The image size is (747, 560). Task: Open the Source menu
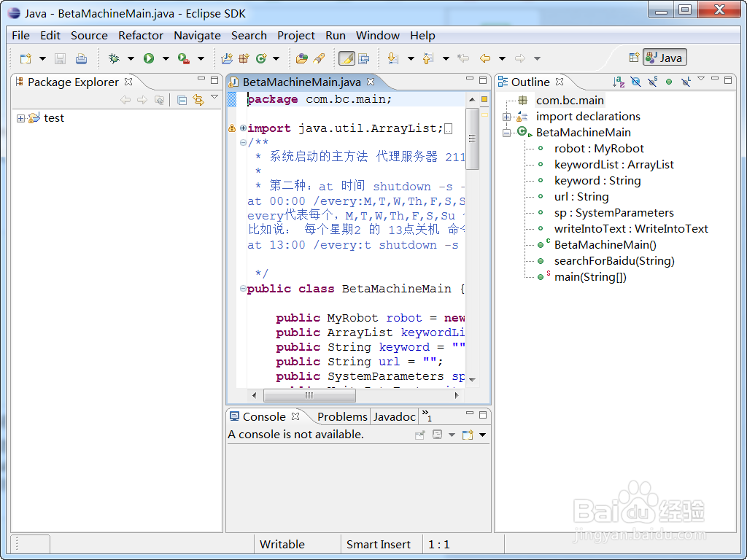89,36
